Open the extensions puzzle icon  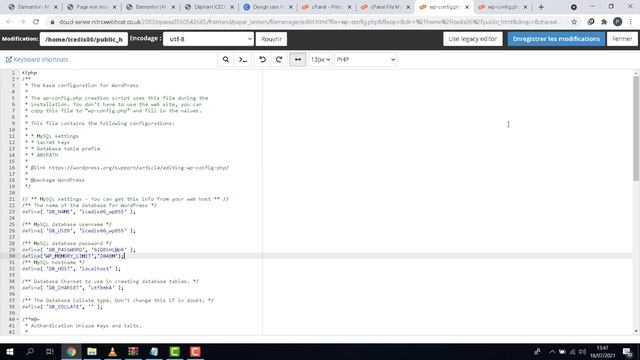[604, 22]
